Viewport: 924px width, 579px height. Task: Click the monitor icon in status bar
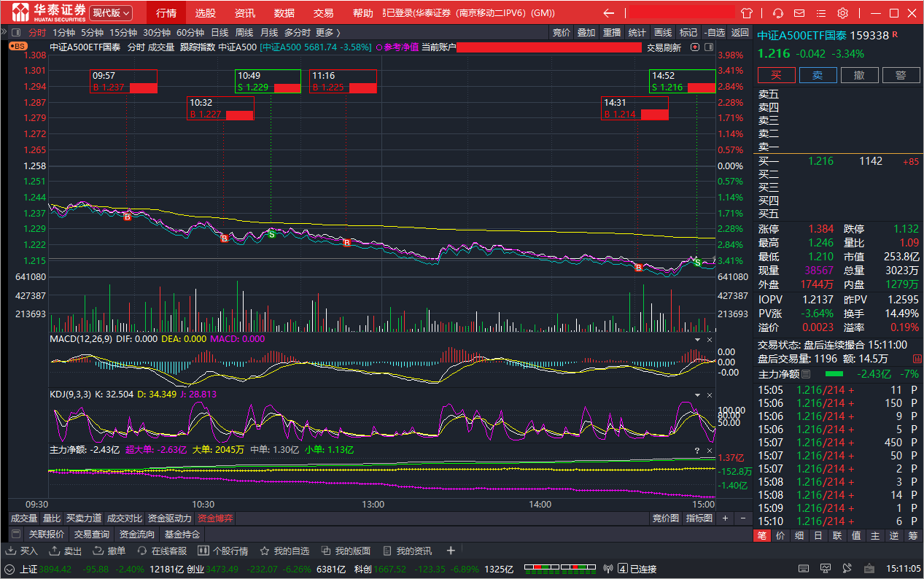coord(826,568)
